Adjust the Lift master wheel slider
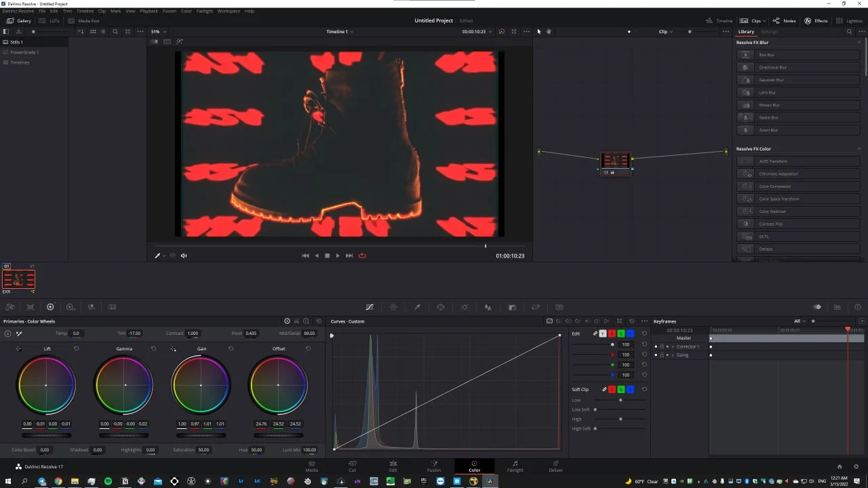Screen dimensions: 868x488 coord(46,435)
